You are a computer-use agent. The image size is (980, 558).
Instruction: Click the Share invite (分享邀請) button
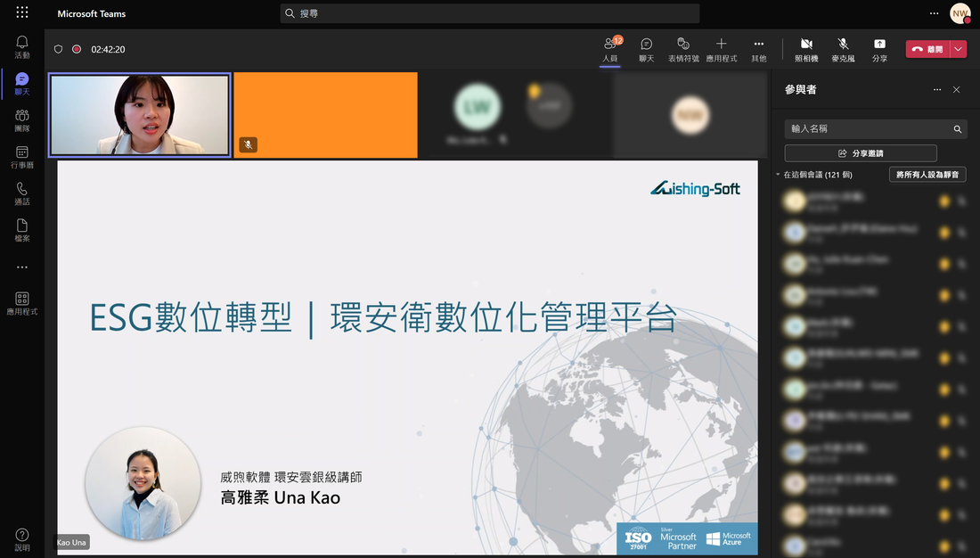coord(861,153)
